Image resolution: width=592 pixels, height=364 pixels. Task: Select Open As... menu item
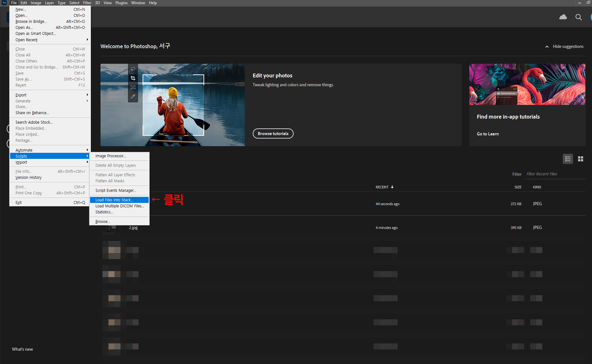[50, 28]
